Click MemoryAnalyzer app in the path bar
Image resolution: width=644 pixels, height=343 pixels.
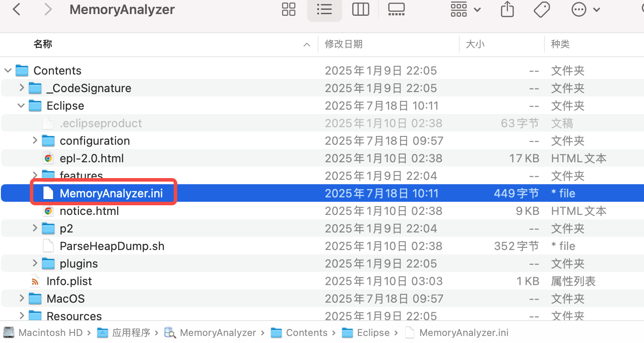[x=211, y=333]
